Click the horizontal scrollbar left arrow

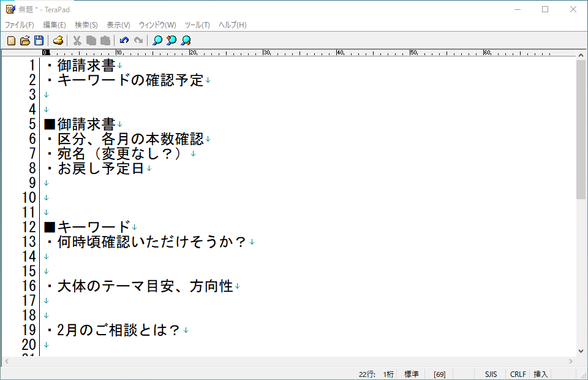[x=7, y=361]
